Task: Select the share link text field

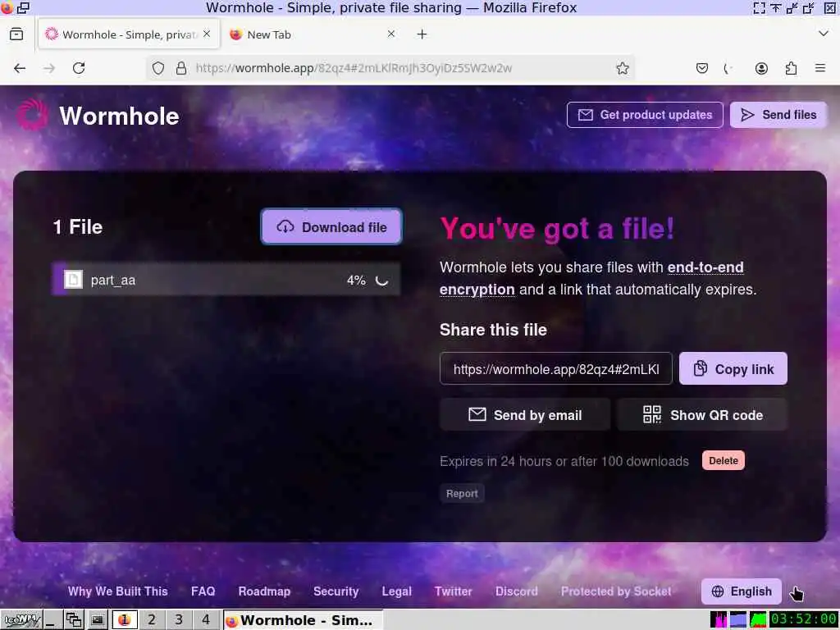Action: coord(556,368)
